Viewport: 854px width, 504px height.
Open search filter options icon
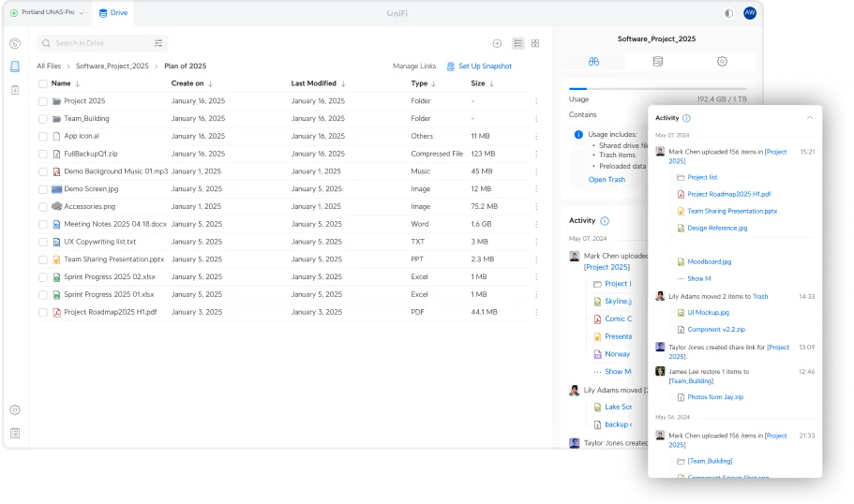[158, 43]
